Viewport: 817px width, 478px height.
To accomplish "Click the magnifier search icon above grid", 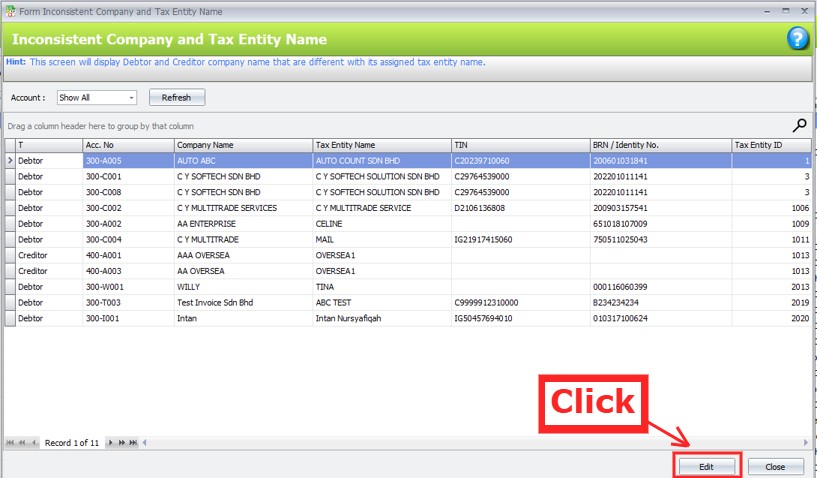I will (799, 125).
